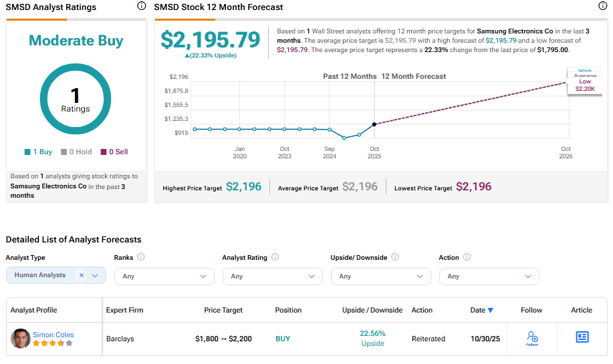Click Simon Coles profile photo
The image size is (613, 364).
tap(20, 339)
